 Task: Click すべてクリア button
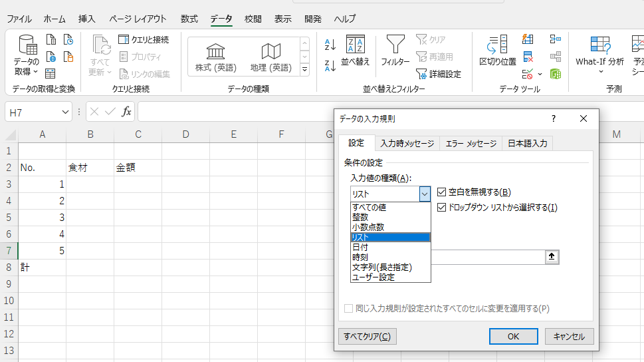tap(367, 337)
